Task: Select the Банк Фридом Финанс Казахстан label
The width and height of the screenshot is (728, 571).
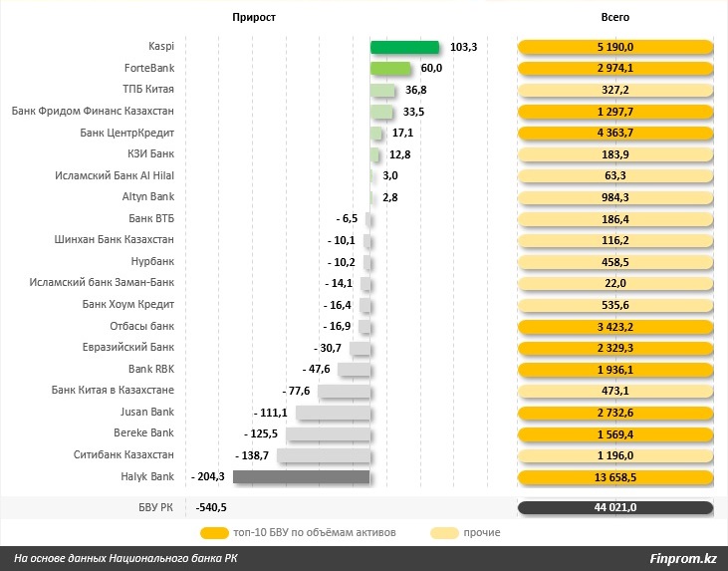Action: tap(93, 111)
